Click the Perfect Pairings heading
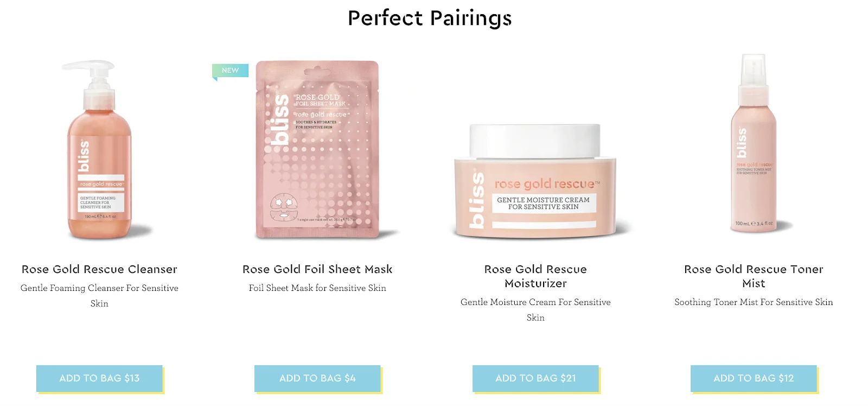The image size is (868, 406). 430,18
